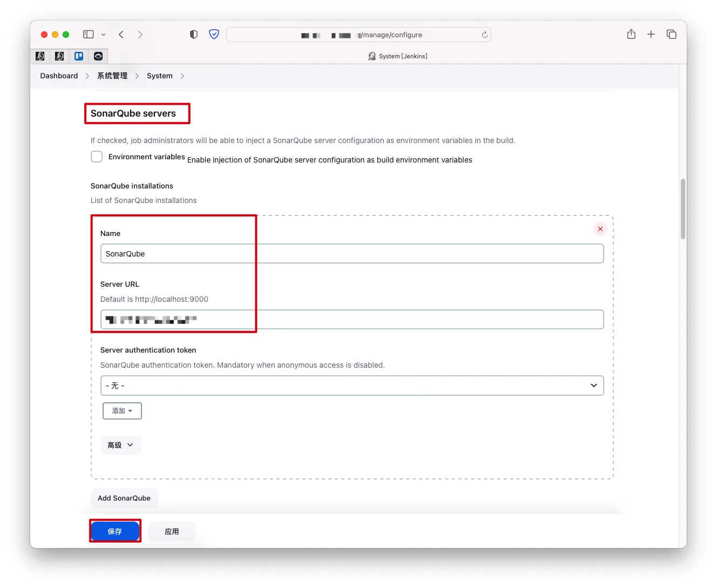Switch to the pinned Trello tab
The height and width of the screenshot is (588, 717).
(x=79, y=56)
